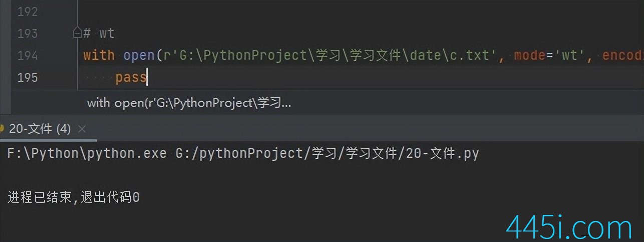Click the 'open' function call in code
644x242 pixels.
(x=139, y=55)
